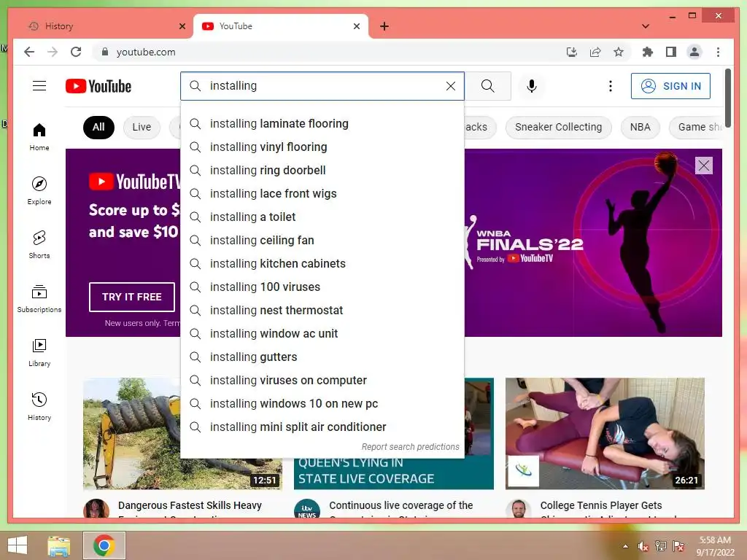Open Library in sidebar
The width and height of the screenshot is (747, 560).
(x=39, y=352)
